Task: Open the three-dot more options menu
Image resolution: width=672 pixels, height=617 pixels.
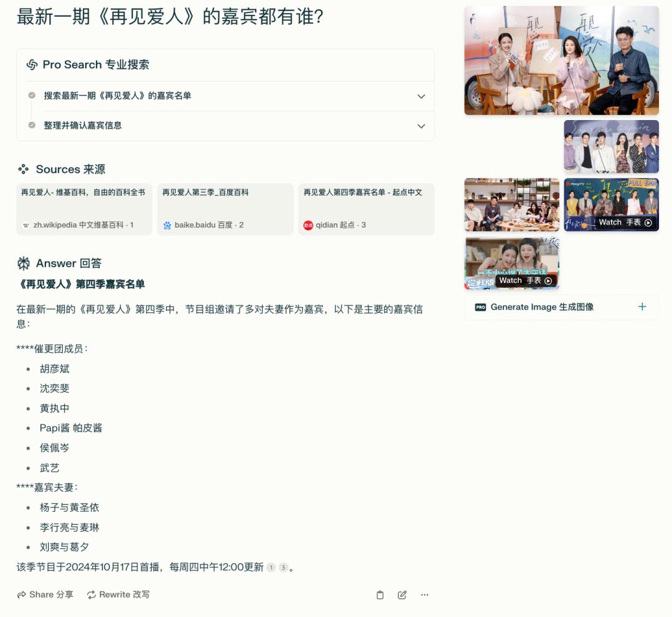Action: click(424, 595)
